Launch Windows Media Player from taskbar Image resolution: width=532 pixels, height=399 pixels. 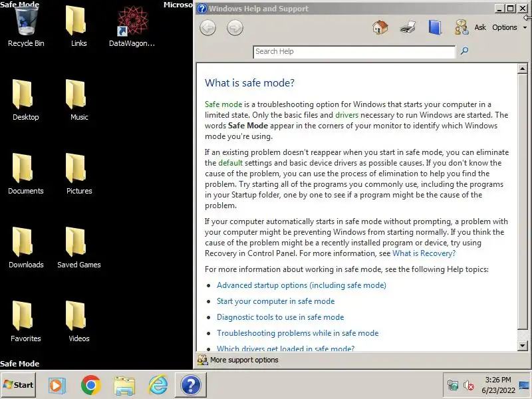tap(57, 386)
